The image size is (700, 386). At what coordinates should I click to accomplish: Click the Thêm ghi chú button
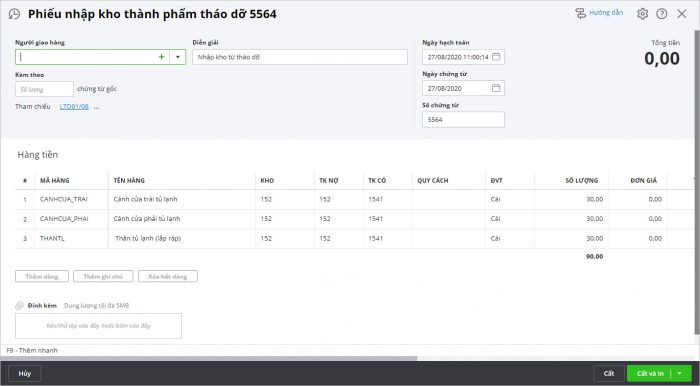click(x=103, y=277)
